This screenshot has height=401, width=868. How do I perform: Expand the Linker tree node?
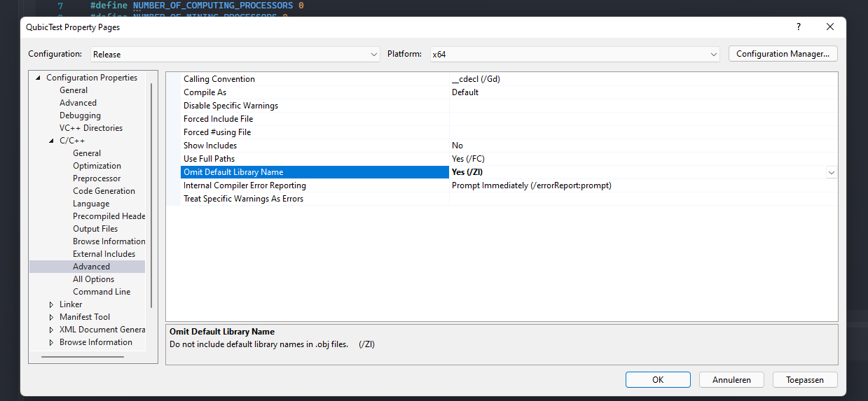tap(51, 304)
